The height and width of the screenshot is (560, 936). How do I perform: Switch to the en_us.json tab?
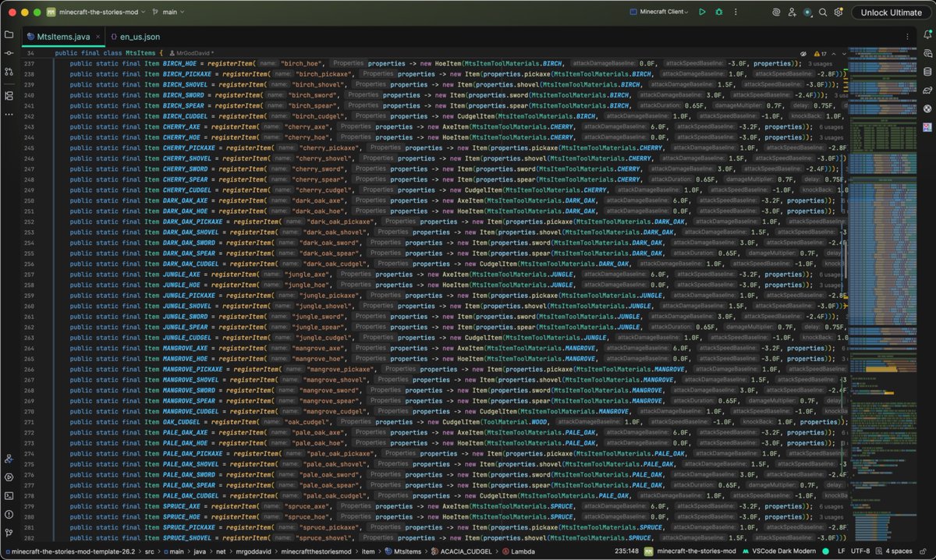pyautogui.click(x=135, y=37)
